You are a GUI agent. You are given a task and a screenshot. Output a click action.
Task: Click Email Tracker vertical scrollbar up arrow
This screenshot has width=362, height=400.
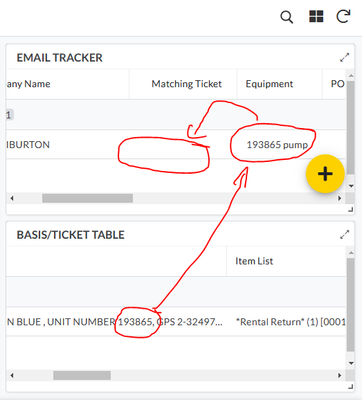click(x=351, y=76)
